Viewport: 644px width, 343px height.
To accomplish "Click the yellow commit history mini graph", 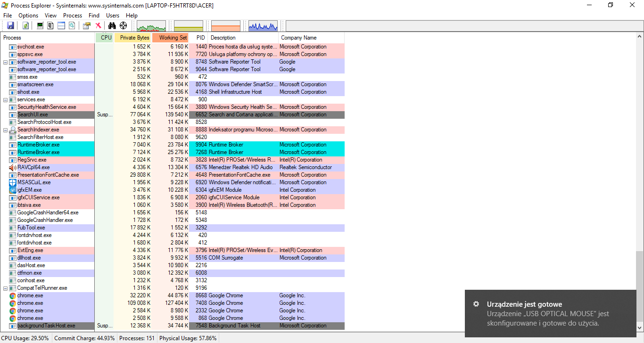I will 189,26.
